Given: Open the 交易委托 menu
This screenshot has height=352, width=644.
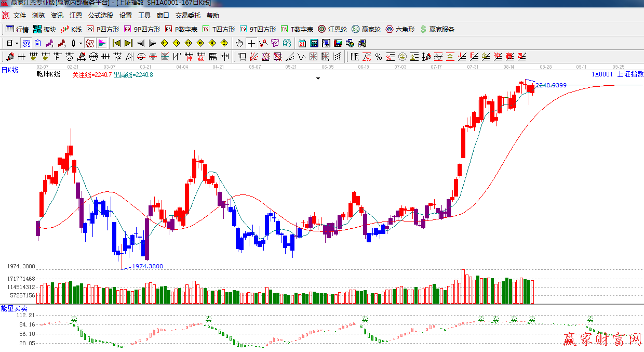Looking at the screenshot, I should coord(187,16).
